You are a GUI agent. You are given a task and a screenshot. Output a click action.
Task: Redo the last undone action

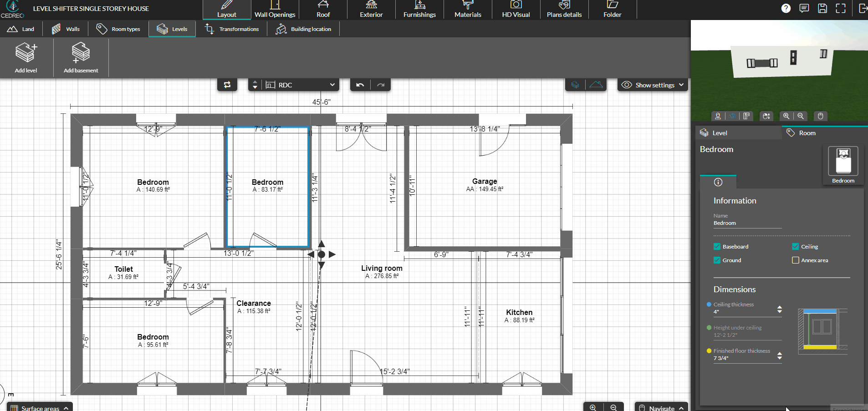tap(381, 85)
